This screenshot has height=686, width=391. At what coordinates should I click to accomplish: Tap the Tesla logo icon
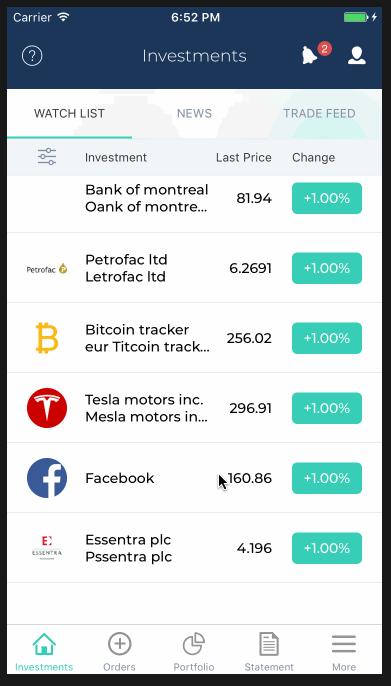[x=47, y=408]
